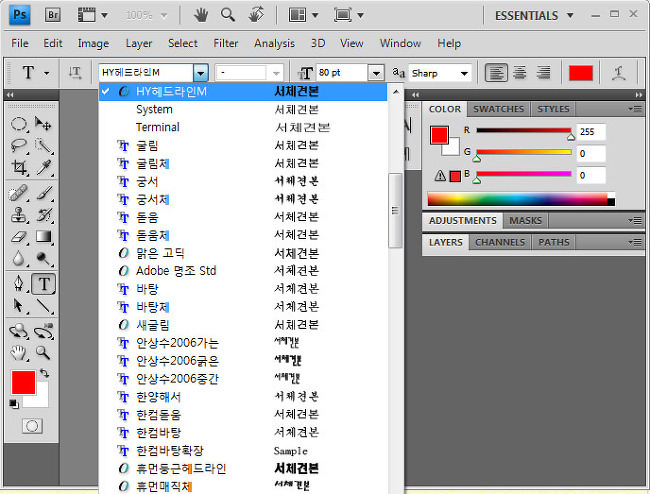Select the Path Selection tool
Image resolution: width=650 pixels, height=494 pixels.
click(19, 306)
